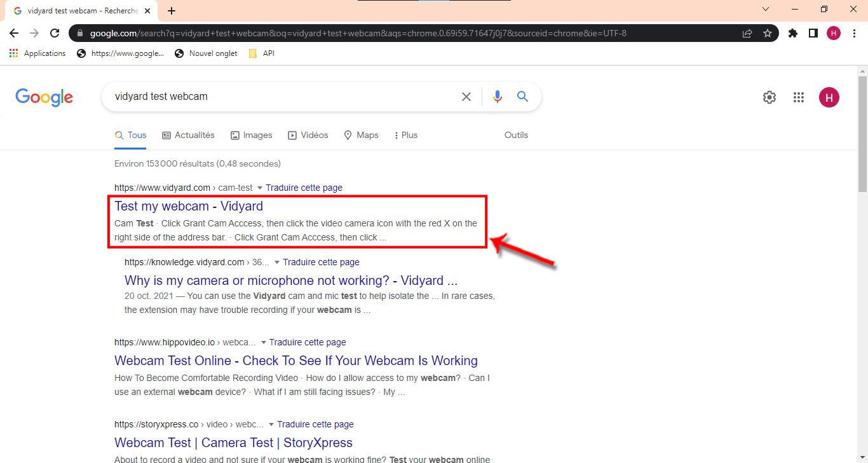Start voice search with the microphone
This screenshot has width=868, height=463.
[x=498, y=97]
